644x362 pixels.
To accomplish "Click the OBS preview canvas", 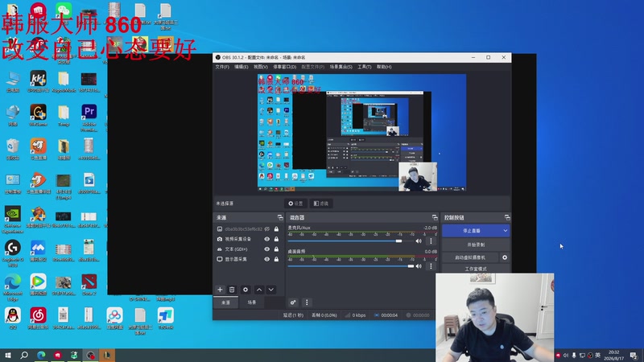I will point(361,133).
